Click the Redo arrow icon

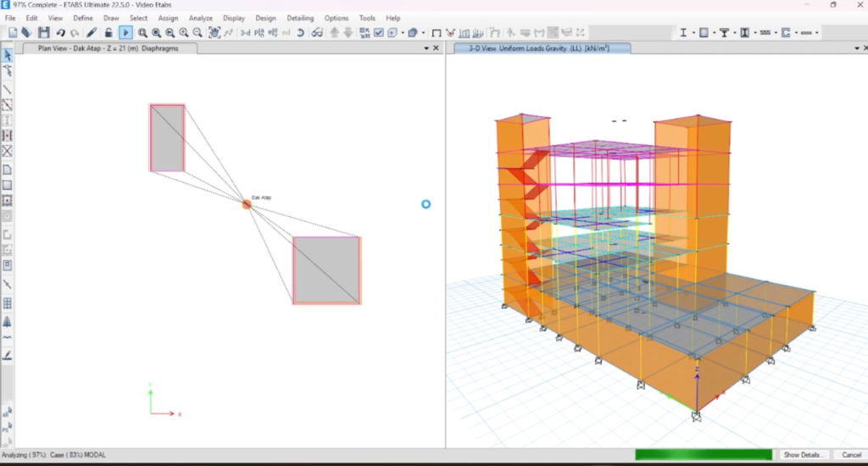click(75, 33)
